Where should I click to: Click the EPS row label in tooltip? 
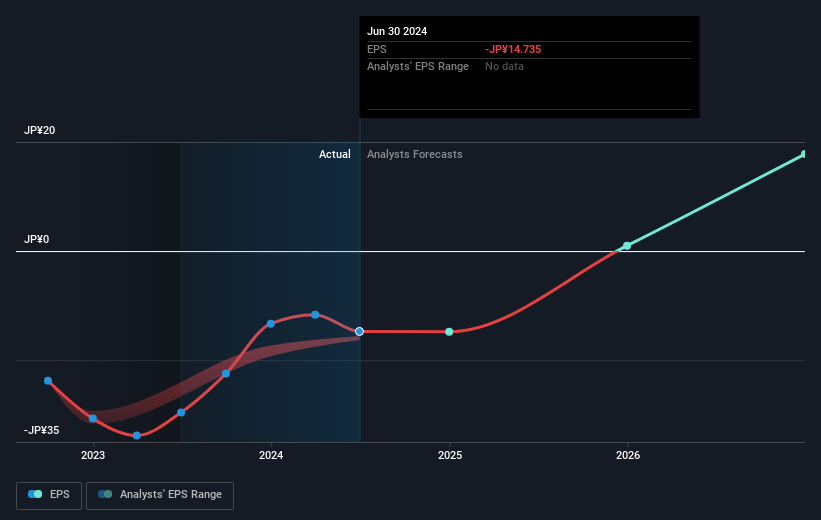(x=376, y=49)
